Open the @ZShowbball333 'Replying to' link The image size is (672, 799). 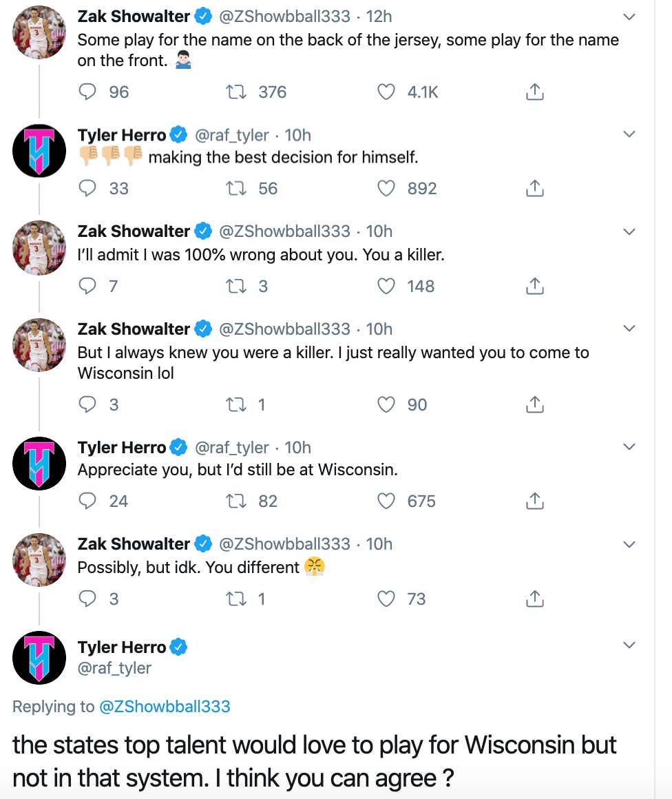(x=165, y=706)
